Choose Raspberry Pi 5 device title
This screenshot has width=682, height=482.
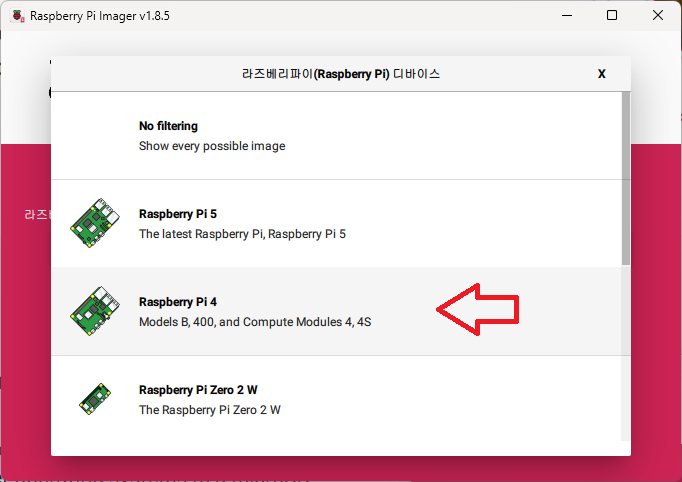tap(177, 214)
